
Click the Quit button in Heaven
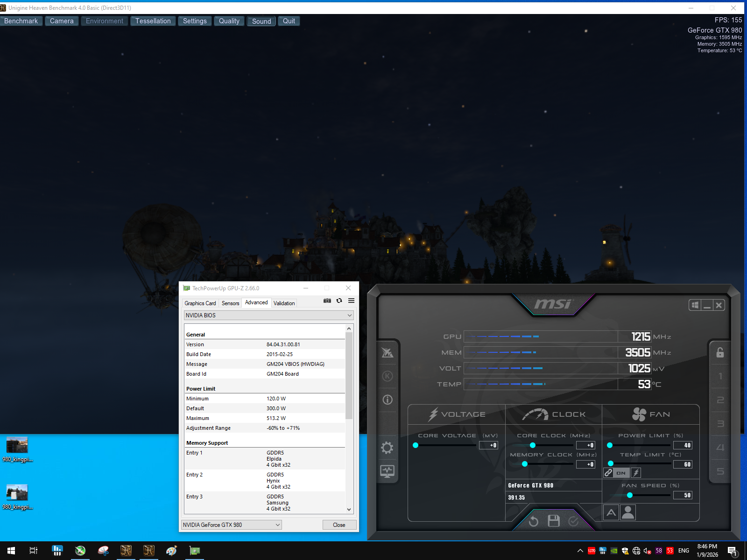[289, 21]
